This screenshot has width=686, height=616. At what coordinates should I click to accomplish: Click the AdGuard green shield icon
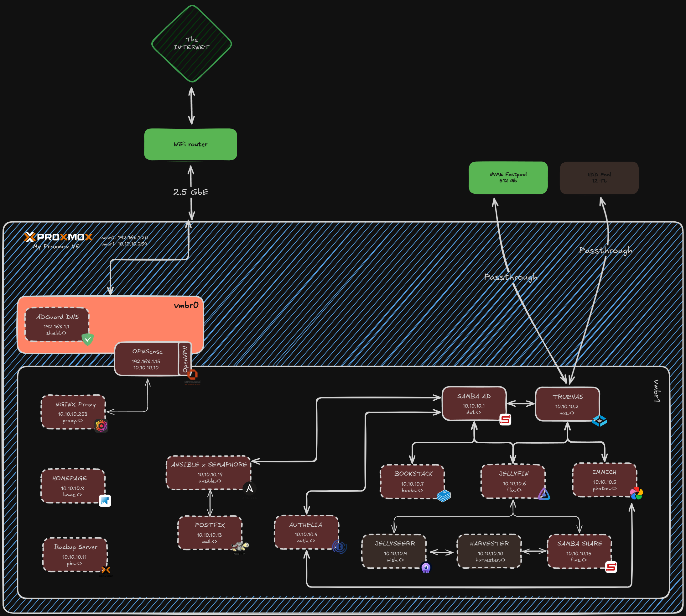[x=88, y=339]
